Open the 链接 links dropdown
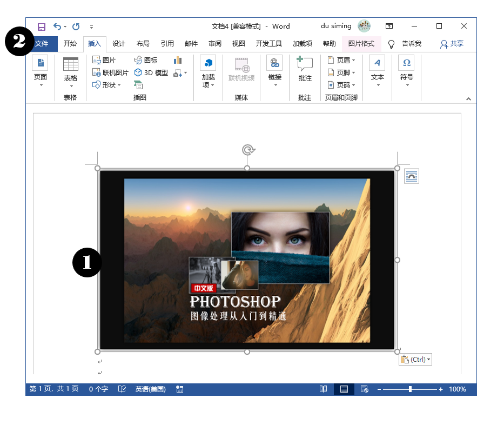504x425 pixels. [275, 71]
